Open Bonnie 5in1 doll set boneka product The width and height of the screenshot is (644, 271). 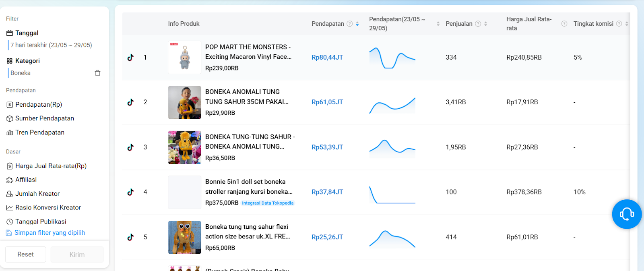[x=249, y=187]
